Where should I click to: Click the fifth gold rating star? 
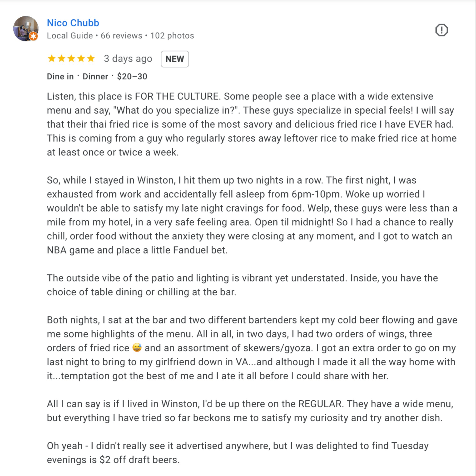tap(91, 59)
